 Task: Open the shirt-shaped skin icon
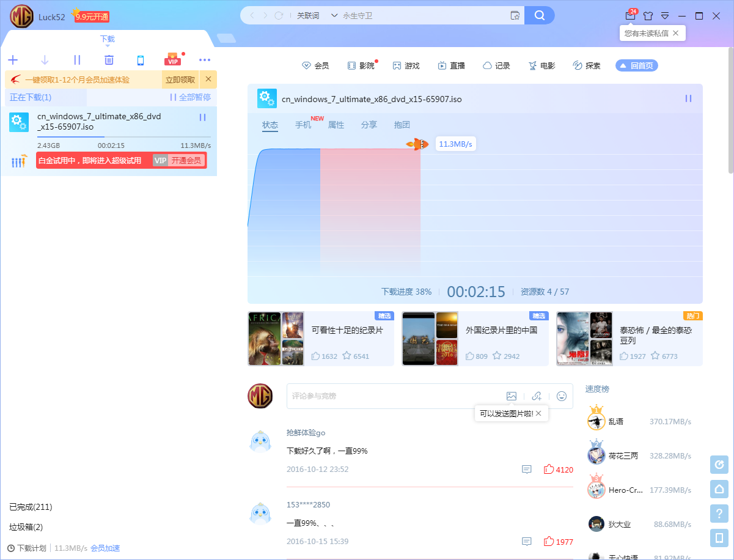tap(648, 16)
